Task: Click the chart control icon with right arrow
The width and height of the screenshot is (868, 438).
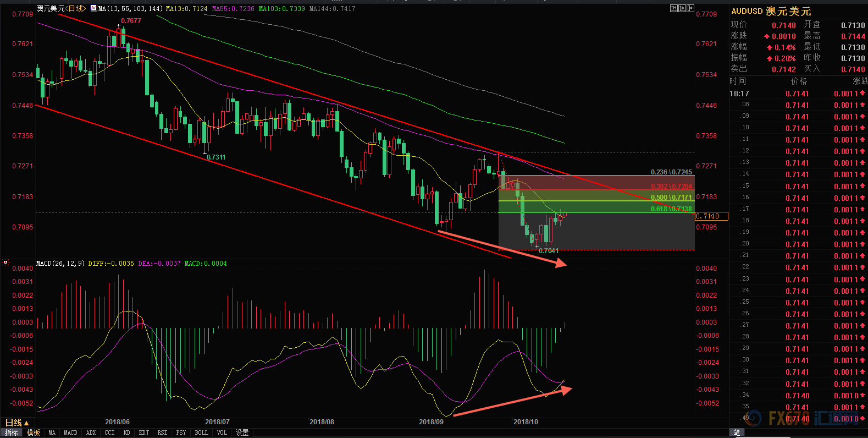Action: [x=691, y=8]
